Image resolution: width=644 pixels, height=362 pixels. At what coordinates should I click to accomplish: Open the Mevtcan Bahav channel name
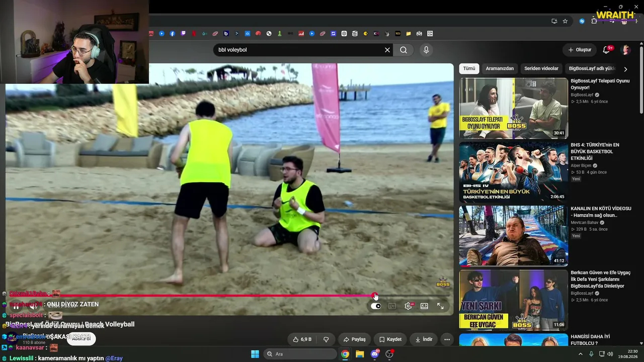pos(585,222)
